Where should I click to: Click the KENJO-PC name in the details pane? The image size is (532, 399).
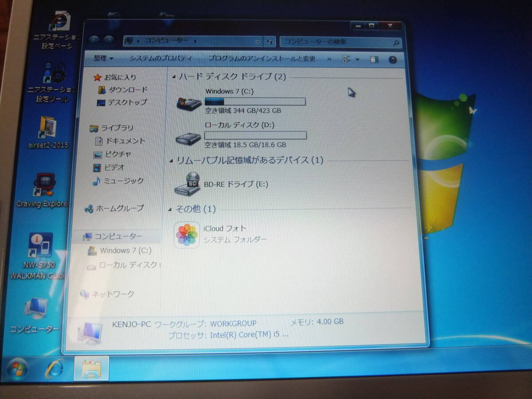(132, 324)
